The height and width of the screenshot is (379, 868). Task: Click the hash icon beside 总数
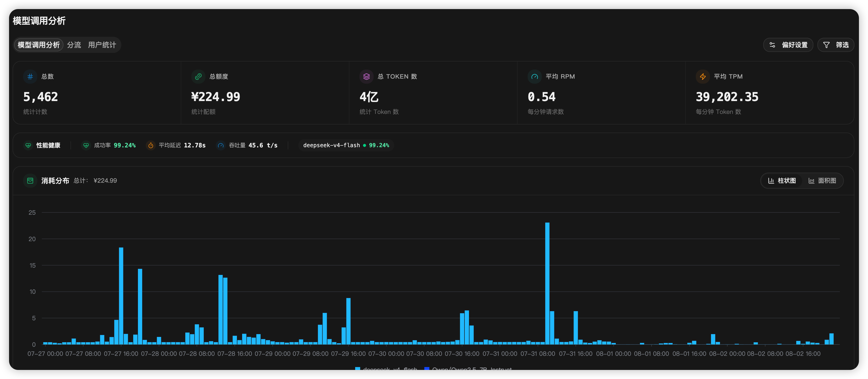coord(30,77)
